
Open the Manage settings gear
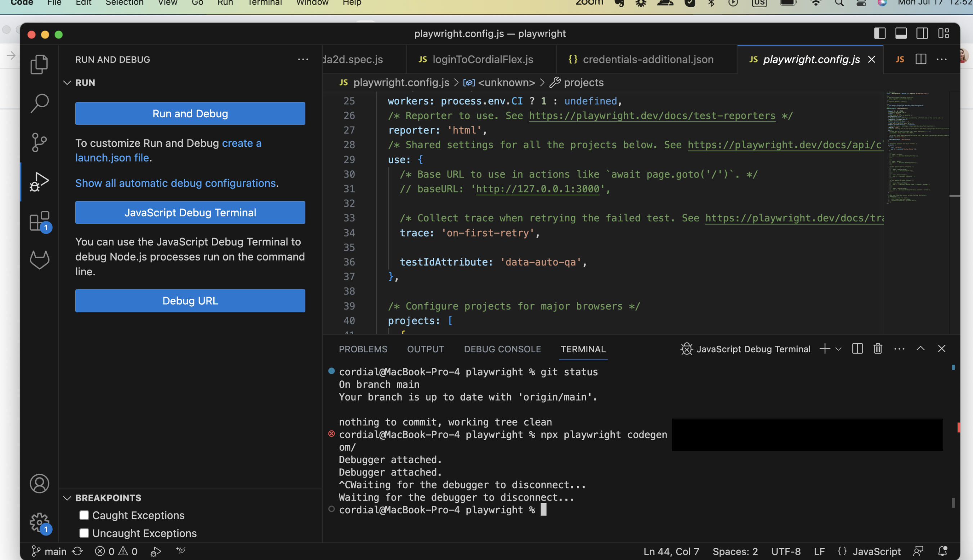pos(39,523)
